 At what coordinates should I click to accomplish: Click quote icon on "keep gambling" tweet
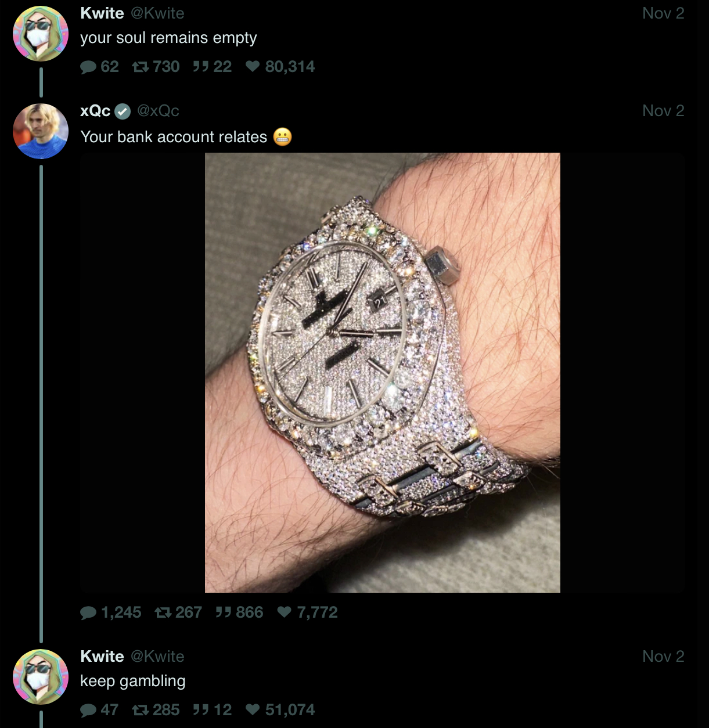tap(200, 710)
